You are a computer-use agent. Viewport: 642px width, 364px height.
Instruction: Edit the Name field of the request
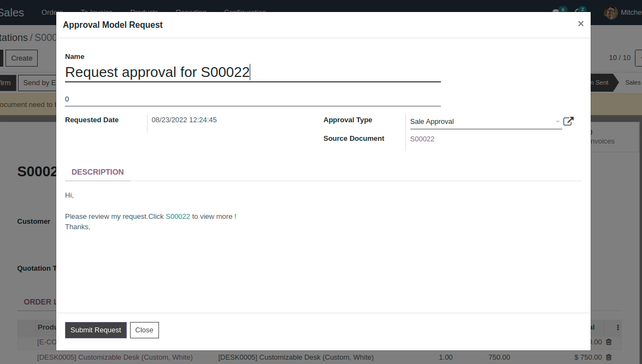click(x=252, y=72)
